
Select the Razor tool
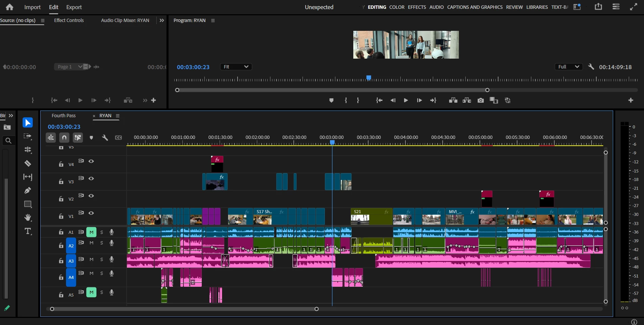point(28,163)
